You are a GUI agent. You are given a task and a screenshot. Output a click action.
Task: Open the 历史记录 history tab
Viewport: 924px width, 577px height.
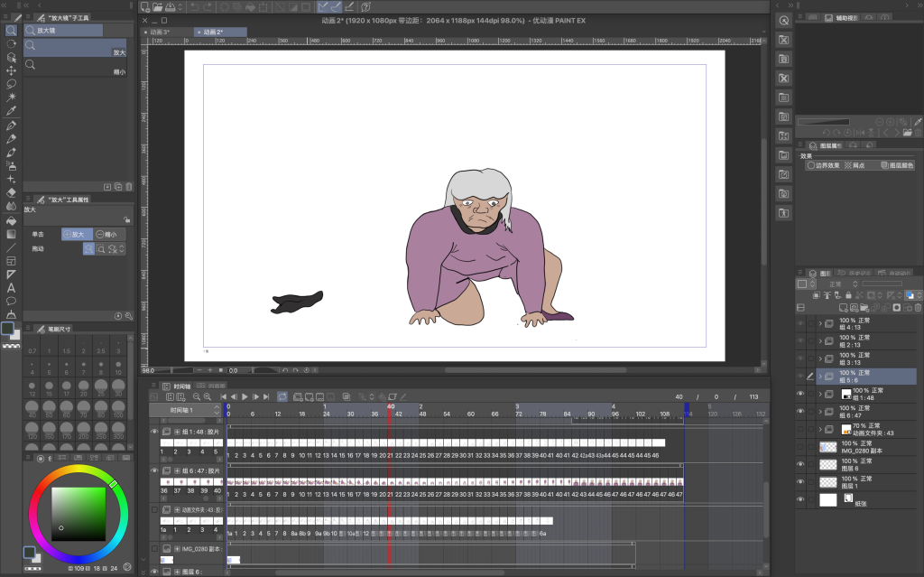coord(853,274)
